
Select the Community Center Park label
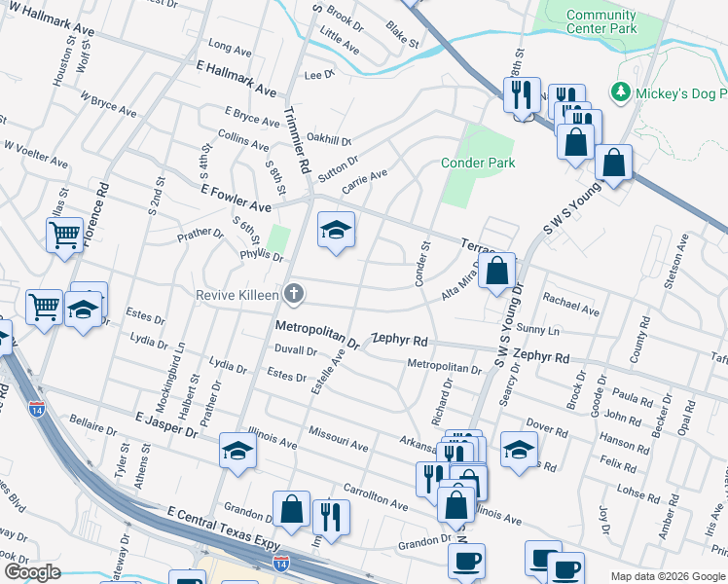(601, 21)
